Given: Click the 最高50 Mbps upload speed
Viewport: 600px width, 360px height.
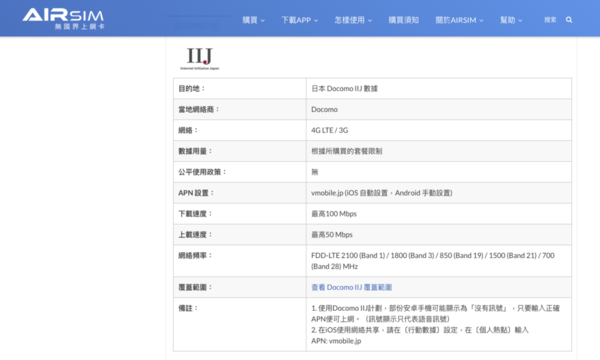Looking at the screenshot, I should [x=332, y=235].
